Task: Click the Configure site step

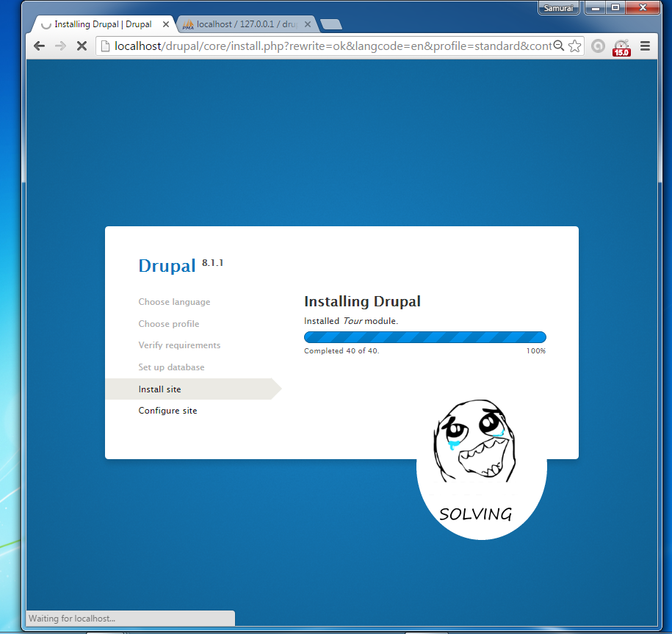Action: click(x=167, y=410)
